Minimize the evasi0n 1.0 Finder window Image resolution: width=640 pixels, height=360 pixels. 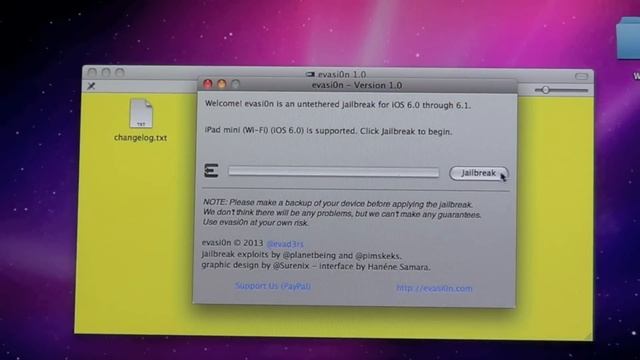pos(106,72)
